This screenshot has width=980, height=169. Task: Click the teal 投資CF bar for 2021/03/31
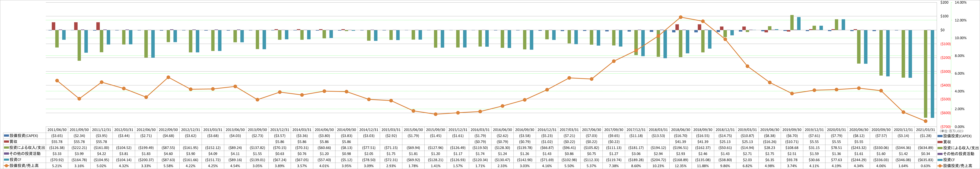[932, 74]
